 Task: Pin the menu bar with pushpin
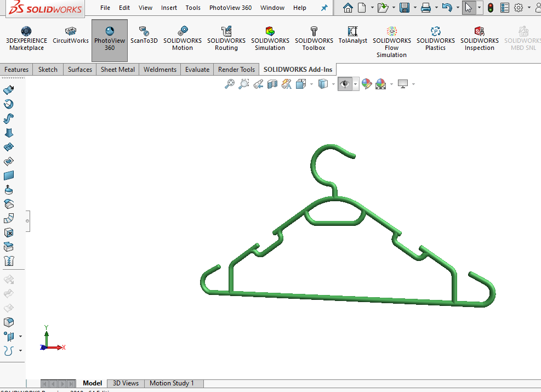(x=324, y=8)
